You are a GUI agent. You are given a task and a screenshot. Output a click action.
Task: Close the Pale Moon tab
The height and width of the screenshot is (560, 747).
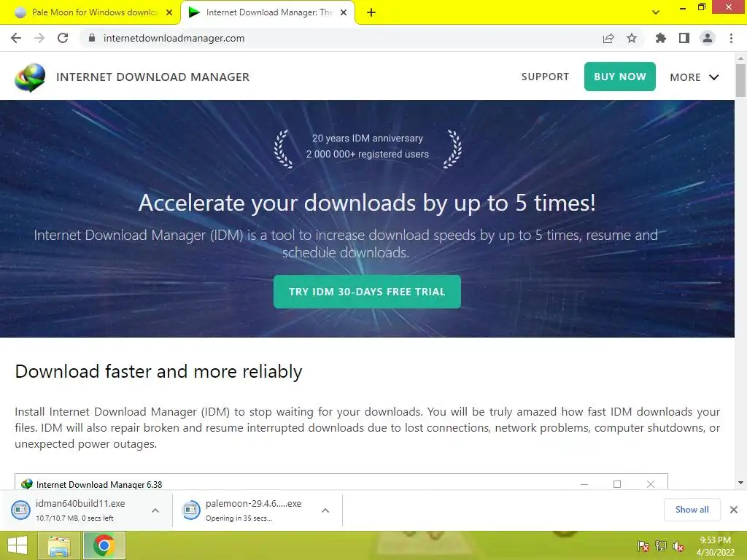coord(169,12)
